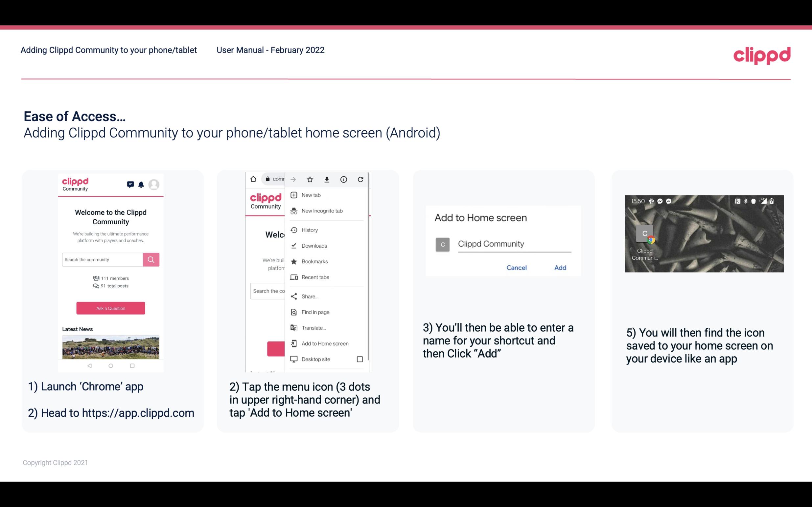Click the Downloads option in Chrome menu
This screenshot has width=812, height=507.
point(314,245)
